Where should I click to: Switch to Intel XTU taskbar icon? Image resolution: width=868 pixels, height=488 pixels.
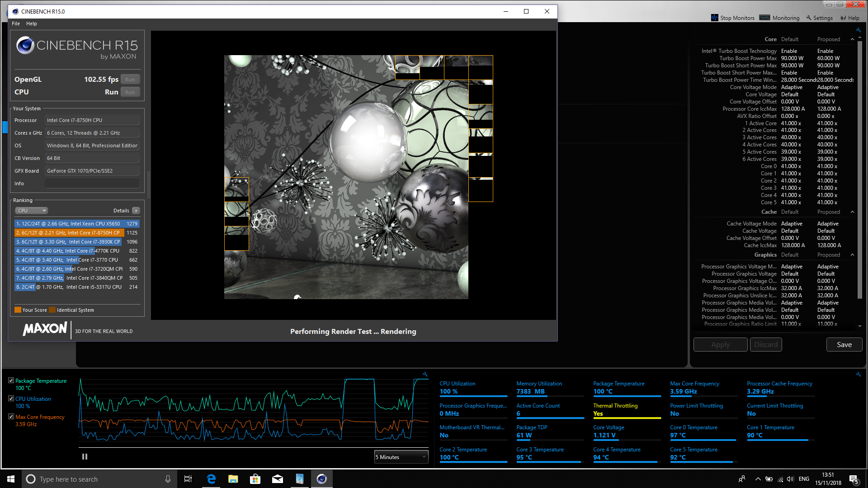[x=300, y=479]
